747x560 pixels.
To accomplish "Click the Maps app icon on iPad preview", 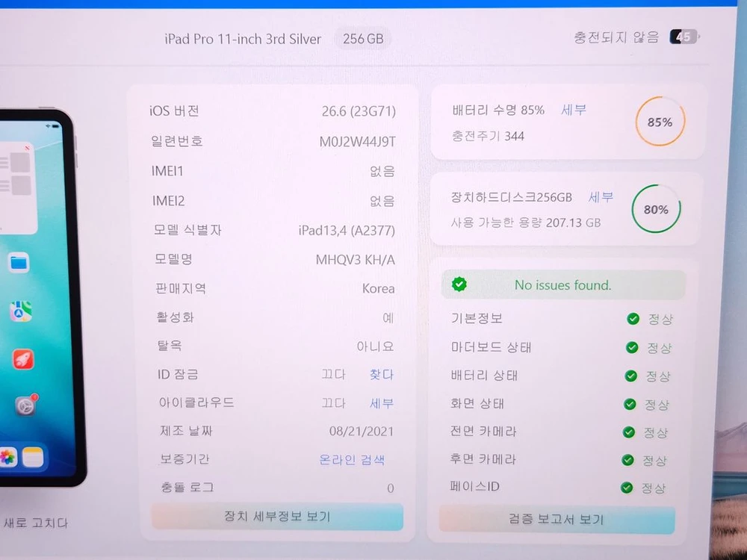I will (21, 311).
